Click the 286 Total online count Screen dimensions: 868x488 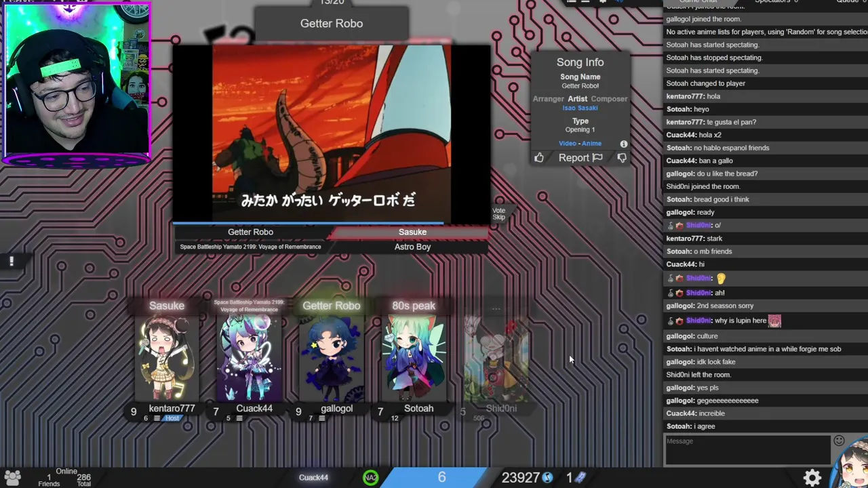pos(83,480)
